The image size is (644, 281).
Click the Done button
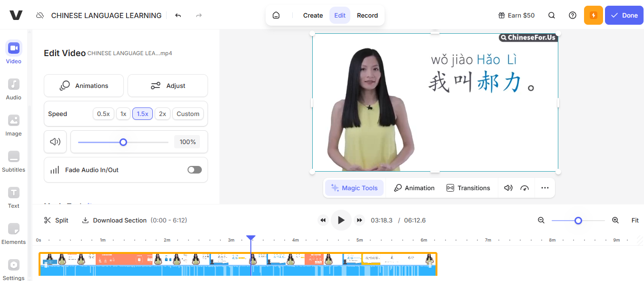coord(624,15)
